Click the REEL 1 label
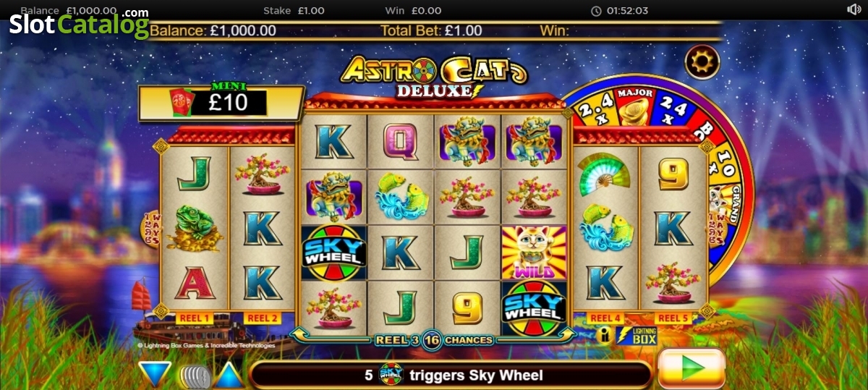The width and height of the screenshot is (868, 390). pyautogui.click(x=195, y=318)
